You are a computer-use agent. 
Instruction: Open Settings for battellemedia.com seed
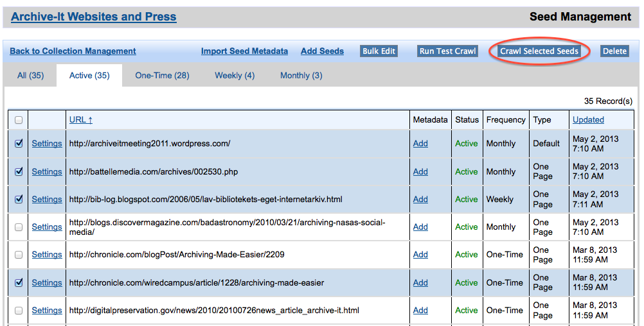click(x=47, y=172)
